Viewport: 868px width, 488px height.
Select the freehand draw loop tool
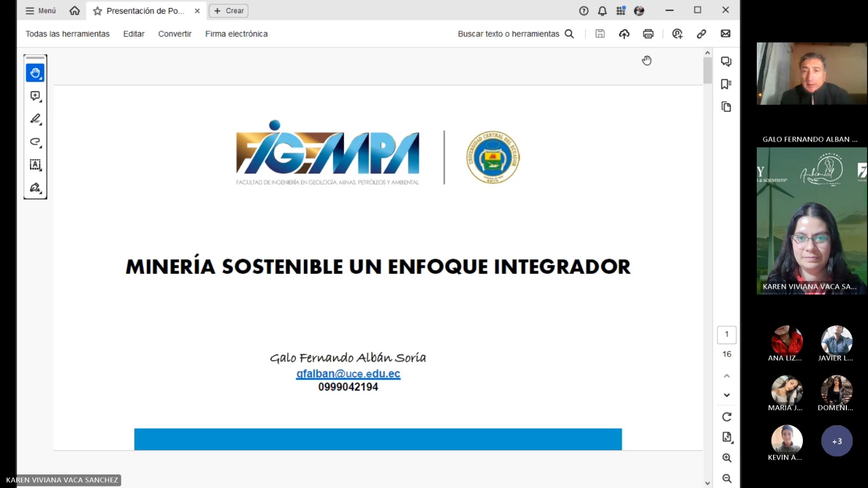pyautogui.click(x=35, y=142)
